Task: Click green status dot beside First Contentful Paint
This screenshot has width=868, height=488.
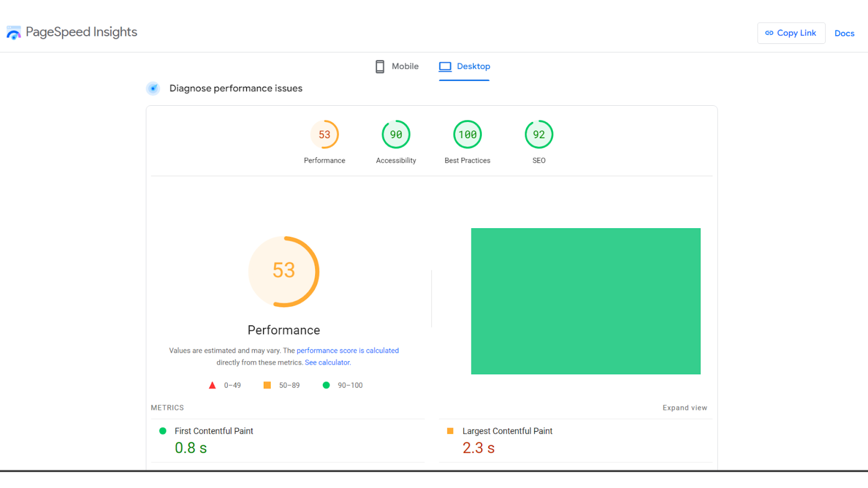Action: [x=163, y=431]
